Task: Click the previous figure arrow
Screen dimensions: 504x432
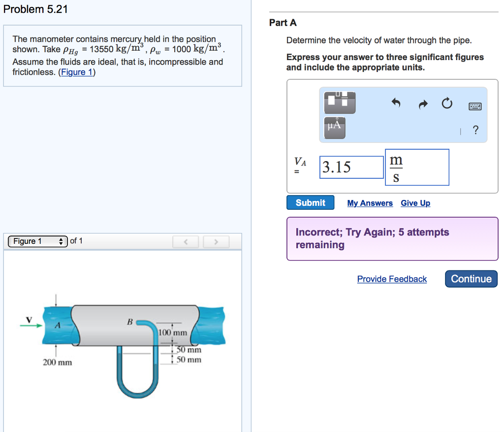Action: [x=186, y=241]
